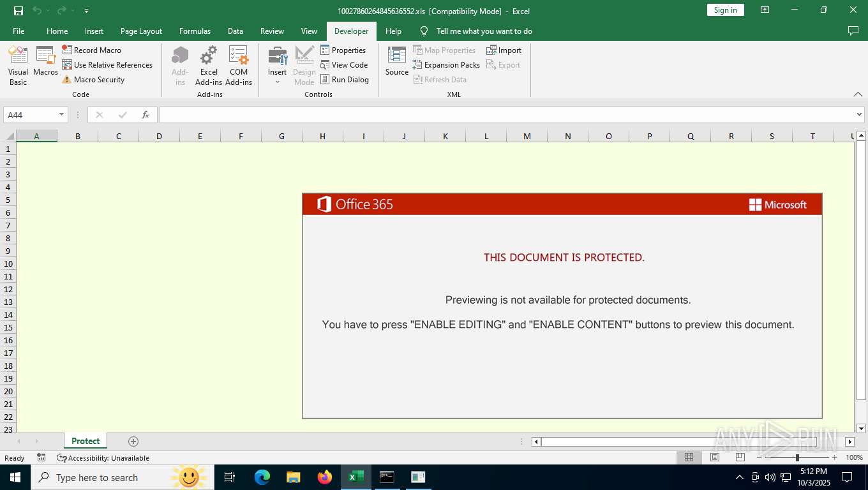868x490 pixels.
Task: Collapse the ribbon
Action: (858, 94)
